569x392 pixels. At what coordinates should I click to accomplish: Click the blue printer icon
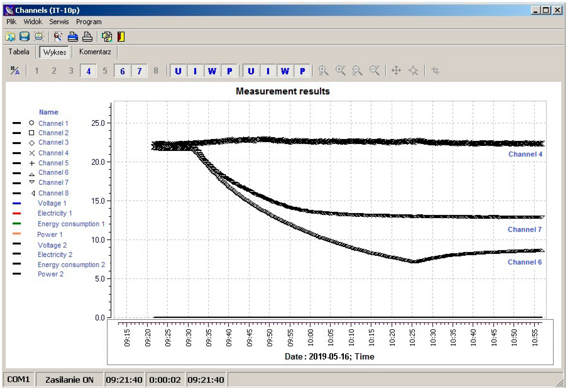click(73, 37)
